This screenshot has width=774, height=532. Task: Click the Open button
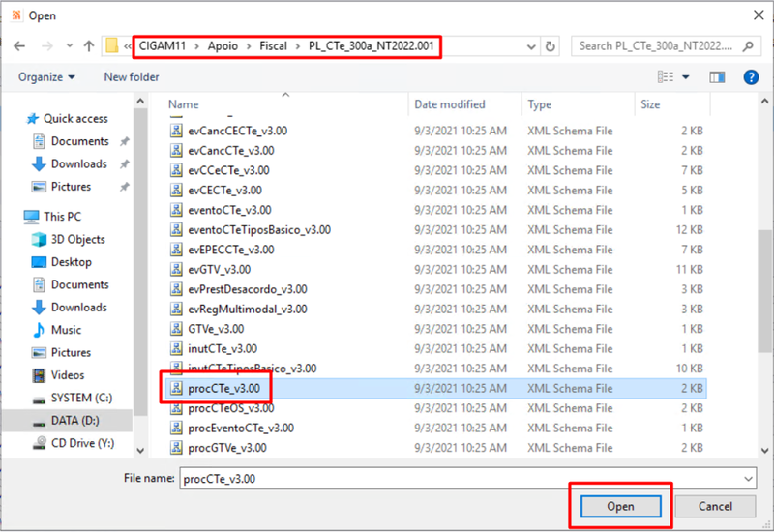[620, 506]
